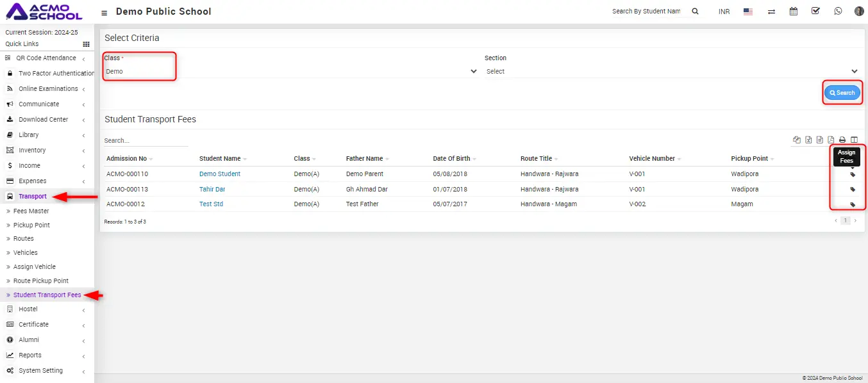
Task: Export table as PDF file
Action: coord(831,140)
